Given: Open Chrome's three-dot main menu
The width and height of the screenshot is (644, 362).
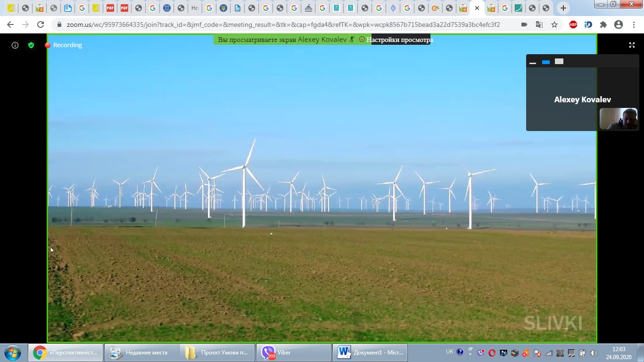Looking at the screenshot, I should (633, 25).
